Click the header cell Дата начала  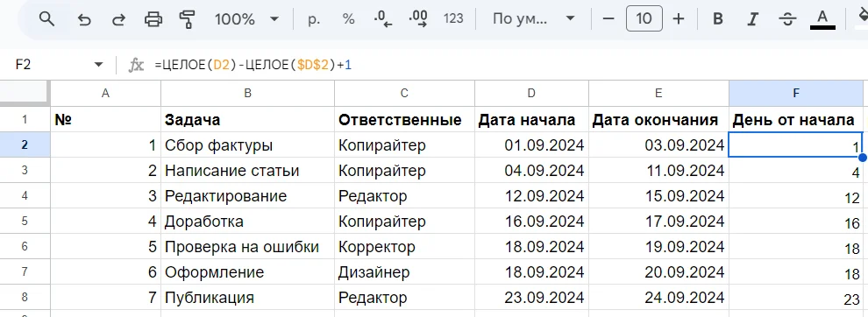tap(531, 119)
